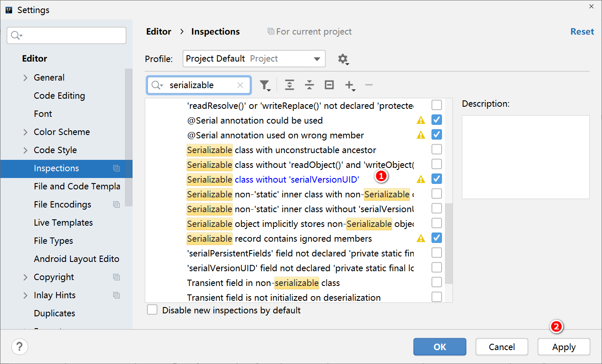The width and height of the screenshot is (602, 364).
Task: Focus the settings sidebar search field
Action: tap(66, 35)
